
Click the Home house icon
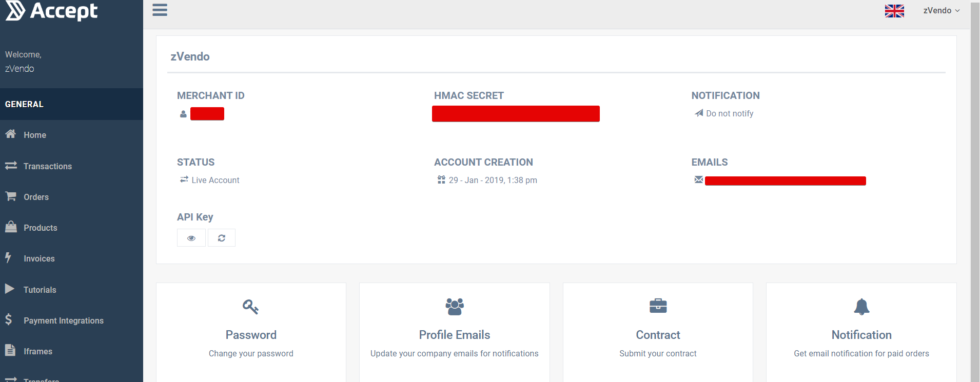pos(11,134)
